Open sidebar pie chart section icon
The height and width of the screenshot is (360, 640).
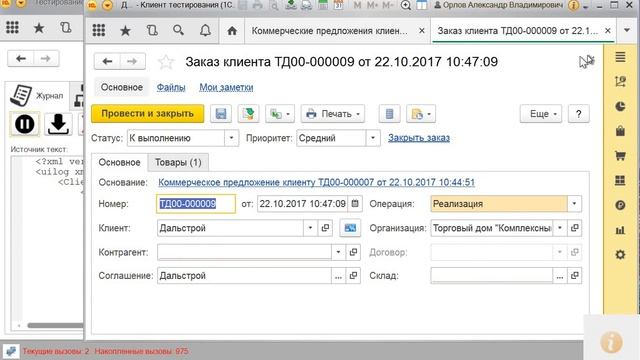(620, 107)
